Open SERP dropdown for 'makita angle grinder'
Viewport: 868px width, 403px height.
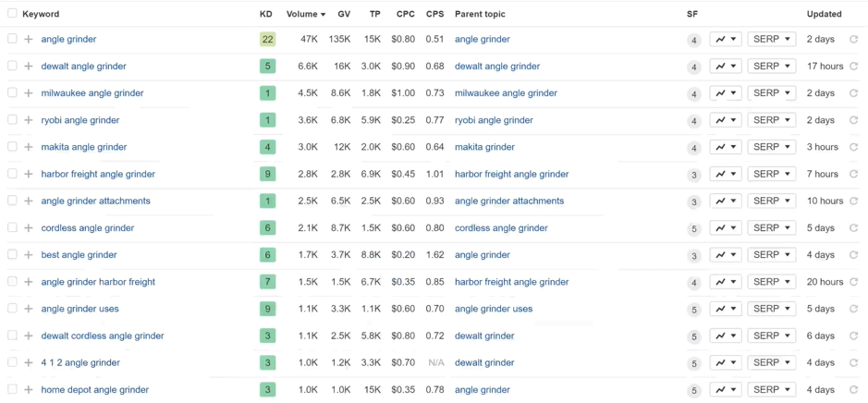[772, 147]
